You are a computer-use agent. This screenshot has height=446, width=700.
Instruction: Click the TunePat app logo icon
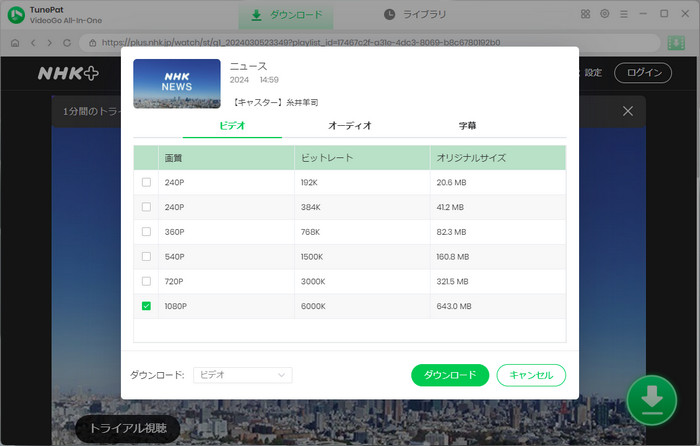(16, 15)
